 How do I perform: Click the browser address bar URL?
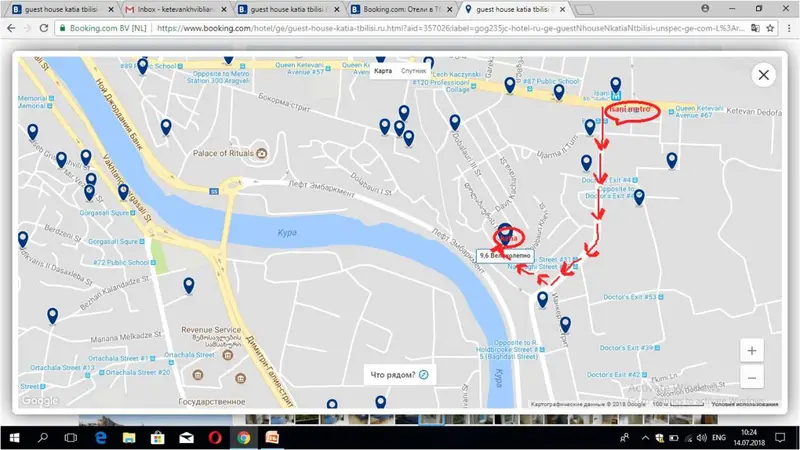click(x=450, y=28)
